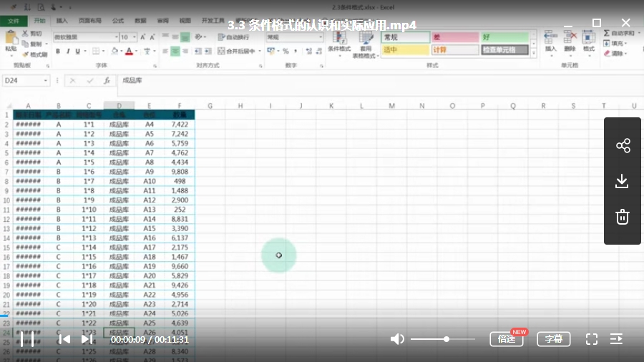
Task: Adjust the volume slider knob
Action: click(446, 339)
